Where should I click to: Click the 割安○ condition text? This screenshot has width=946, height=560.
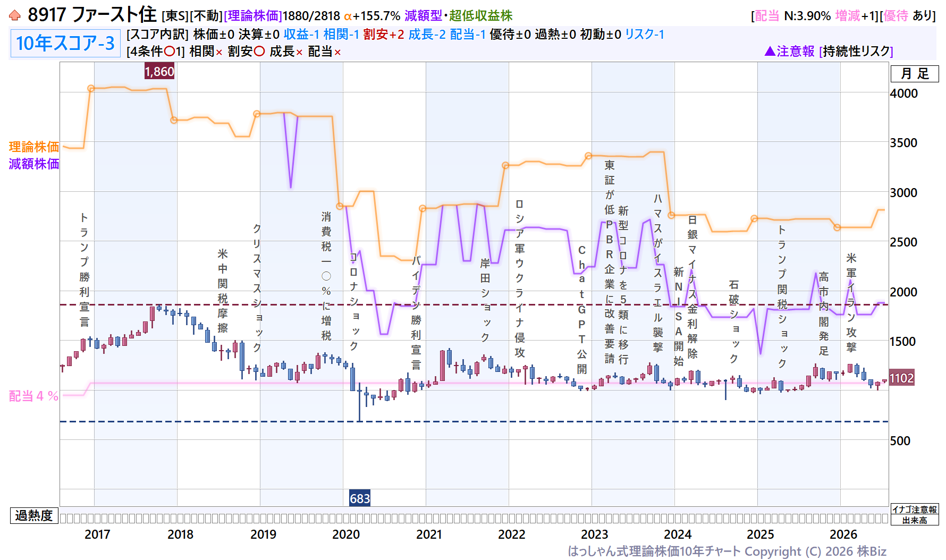point(247,52)
